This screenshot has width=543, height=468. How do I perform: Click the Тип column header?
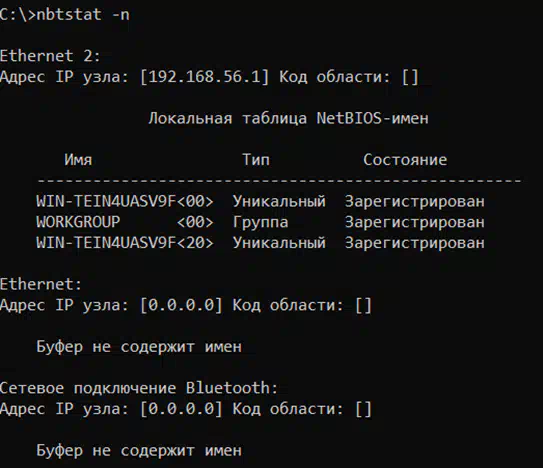pos(256,160)
